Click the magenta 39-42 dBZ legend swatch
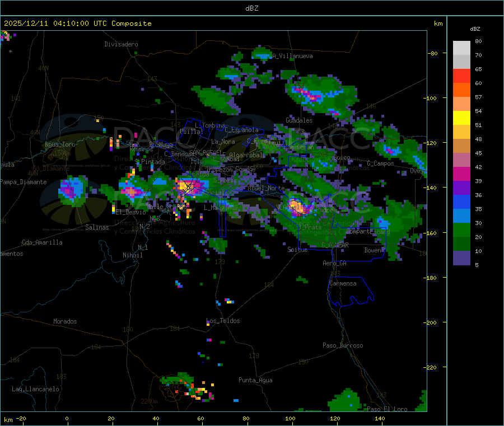This screenshot has height=426, width=504. (x=461, y=174)
